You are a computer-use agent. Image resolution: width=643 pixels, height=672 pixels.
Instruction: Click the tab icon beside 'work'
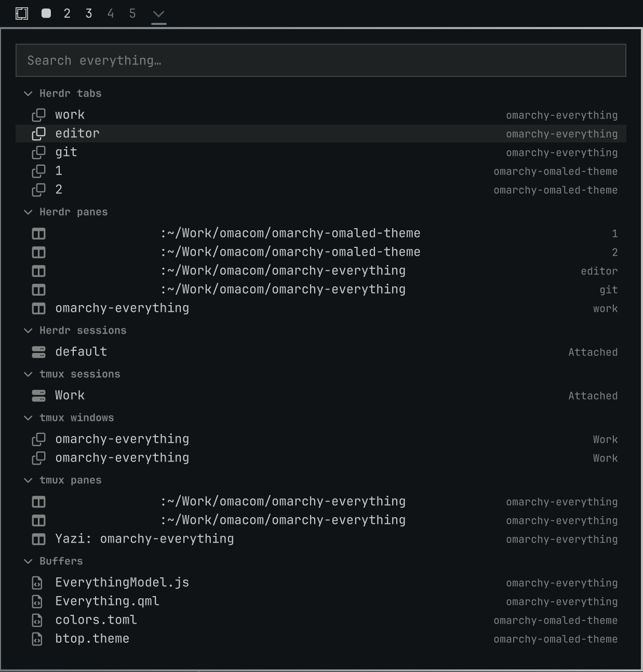click(39, 115)
